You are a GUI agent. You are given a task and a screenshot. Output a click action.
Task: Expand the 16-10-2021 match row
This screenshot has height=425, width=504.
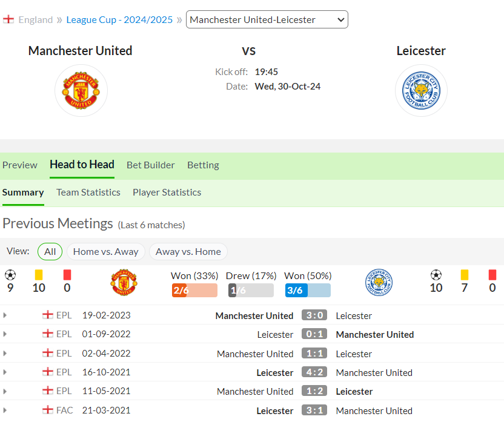point(5,372)
